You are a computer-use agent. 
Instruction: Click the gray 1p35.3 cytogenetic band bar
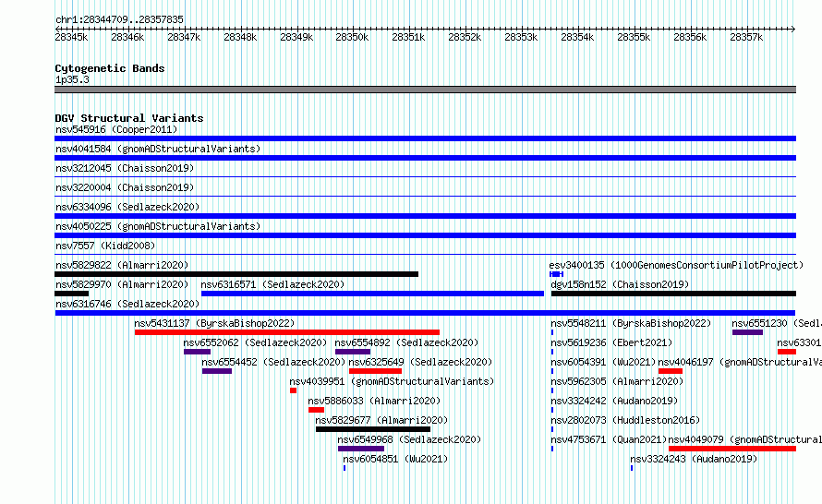425,90
